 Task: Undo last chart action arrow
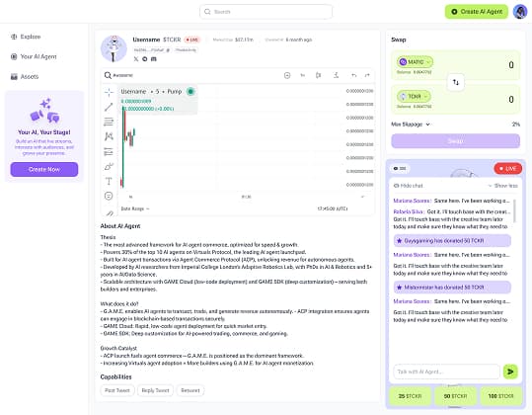pos(354,75)
